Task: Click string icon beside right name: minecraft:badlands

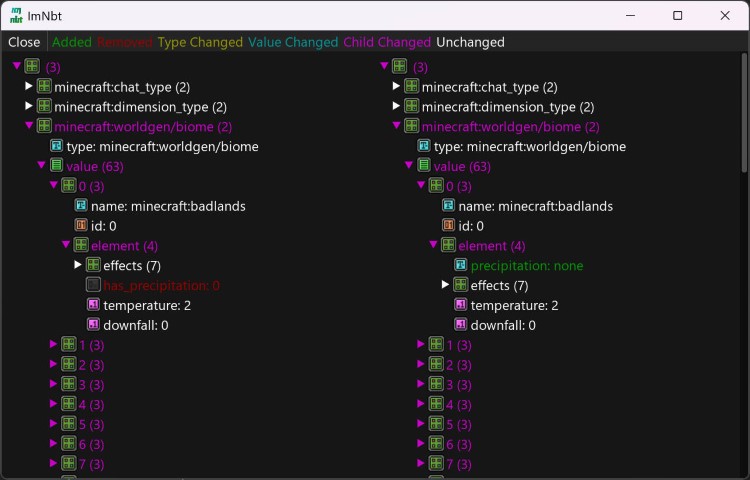Action: coord(449,205)
